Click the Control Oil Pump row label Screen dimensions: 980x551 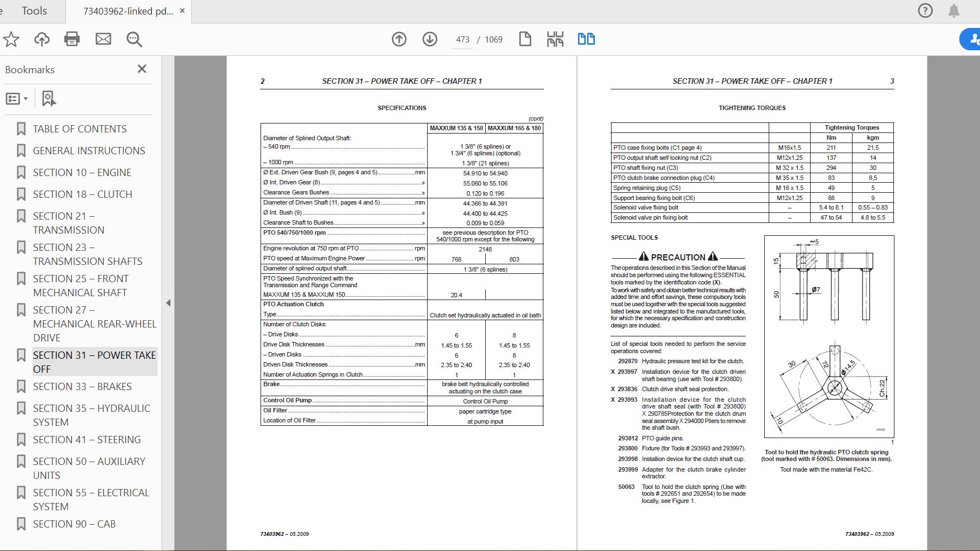coord(287,400)
